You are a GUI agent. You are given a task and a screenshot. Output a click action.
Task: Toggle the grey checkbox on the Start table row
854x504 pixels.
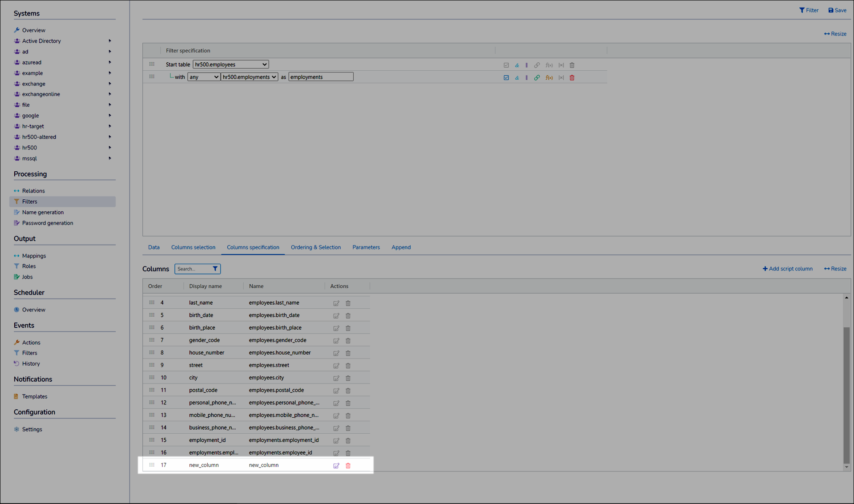(x=506, y=65)
